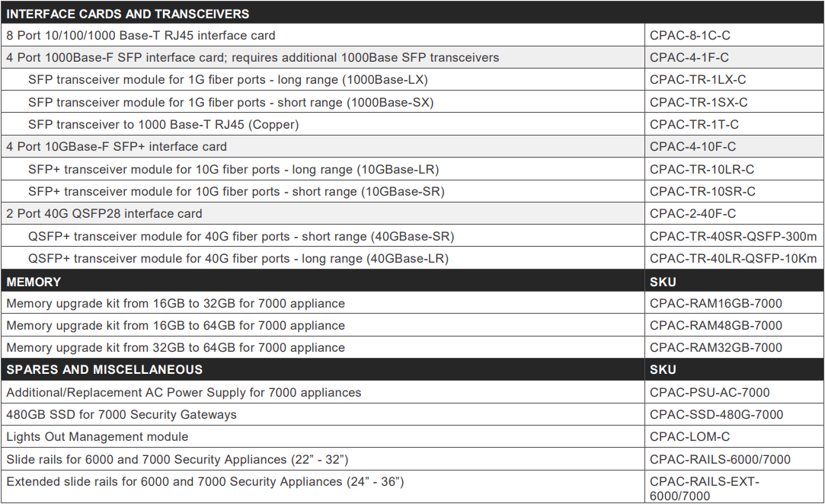The height and width of the screenshot is (504, 825).
Task: Select the 4 Port 1000Base-F SFP row
Action: tap(412, 57)
